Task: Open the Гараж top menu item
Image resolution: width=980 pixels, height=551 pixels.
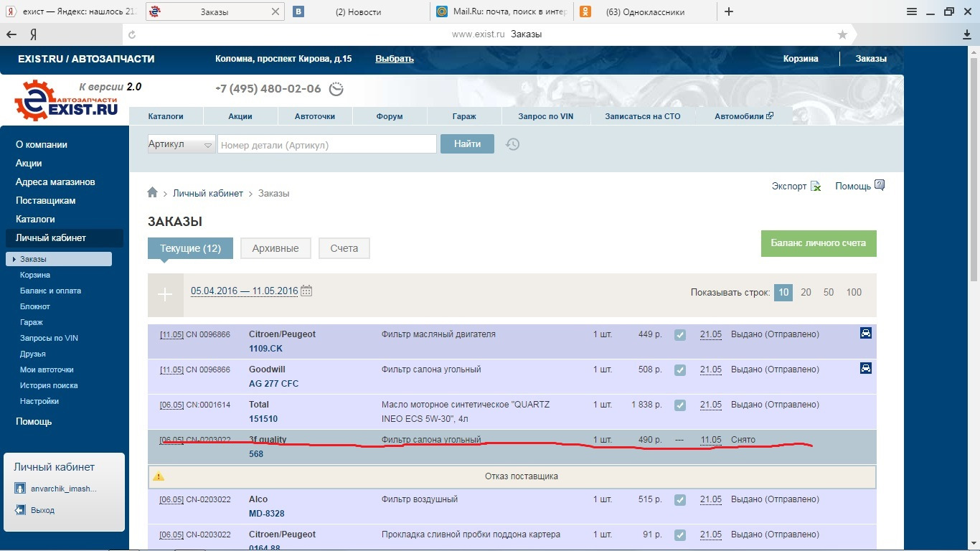Action: point(464,116)
